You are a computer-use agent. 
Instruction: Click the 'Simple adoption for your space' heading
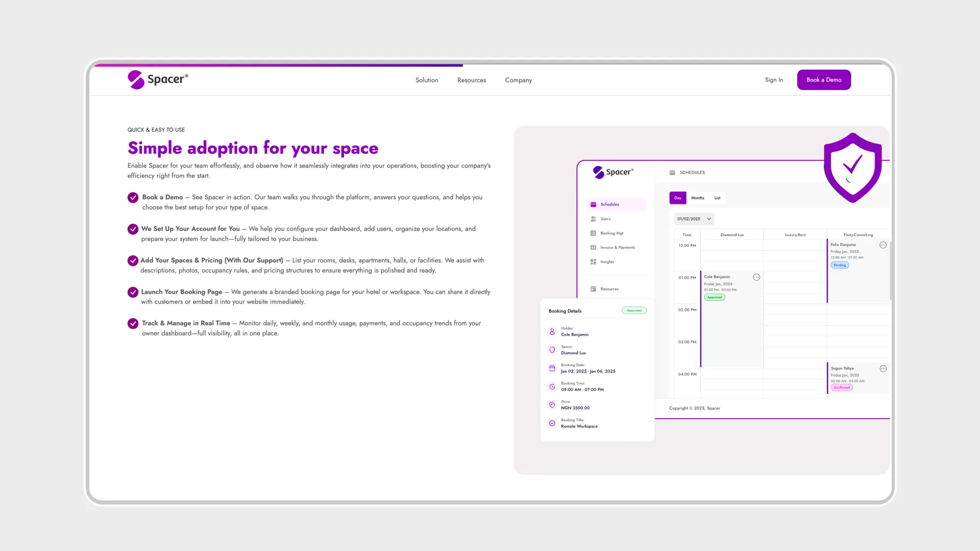(x=253, y=148)
